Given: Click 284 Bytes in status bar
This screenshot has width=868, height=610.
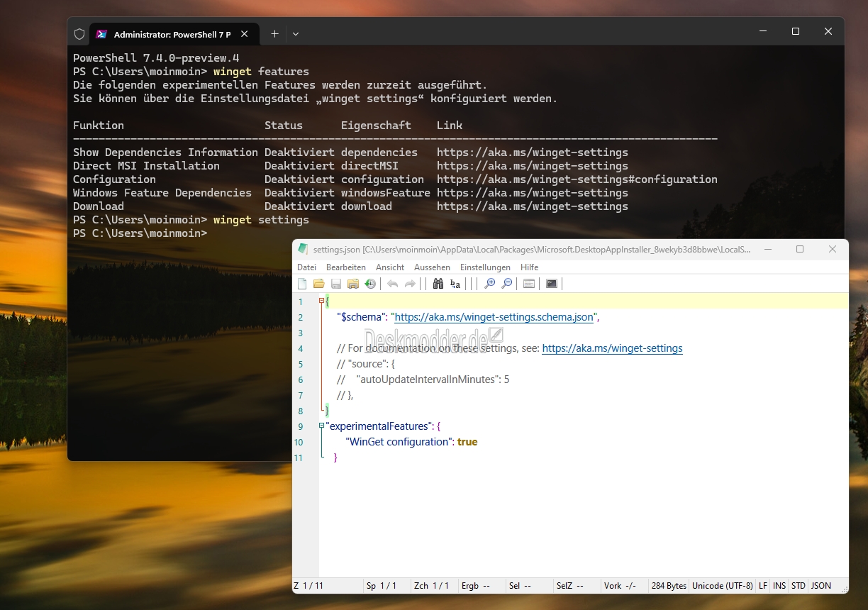Looking at the screenshot, I should coord(669,586).
